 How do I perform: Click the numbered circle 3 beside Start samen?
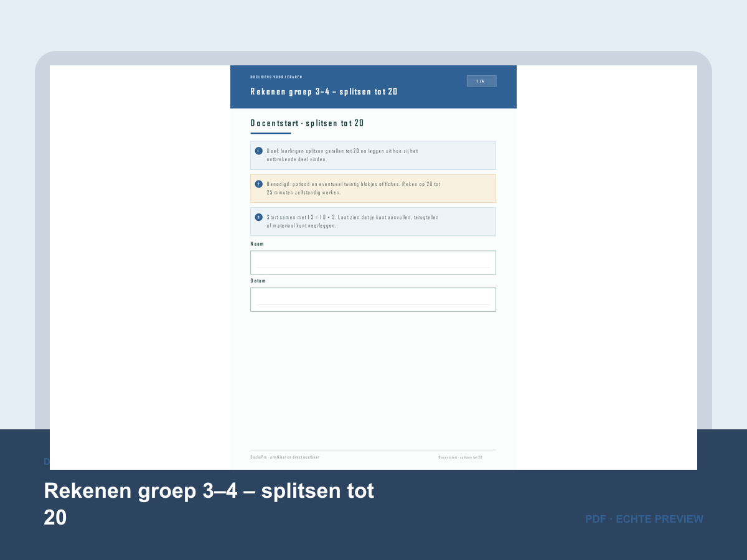[258, 217]
